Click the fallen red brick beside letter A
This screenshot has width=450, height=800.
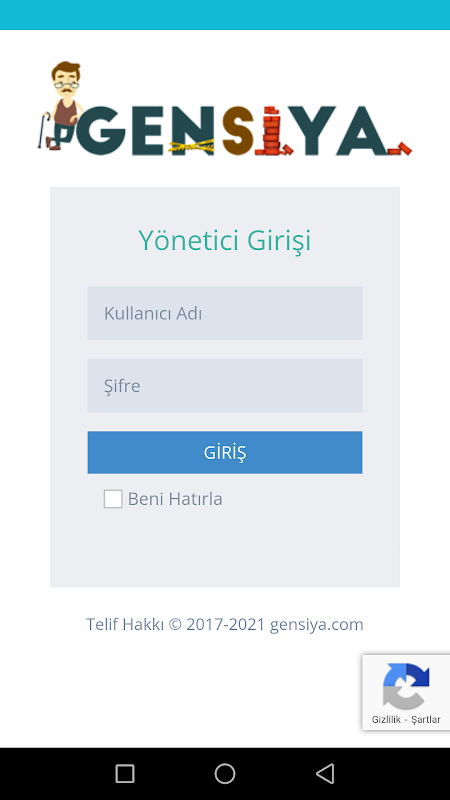(401, 149)
